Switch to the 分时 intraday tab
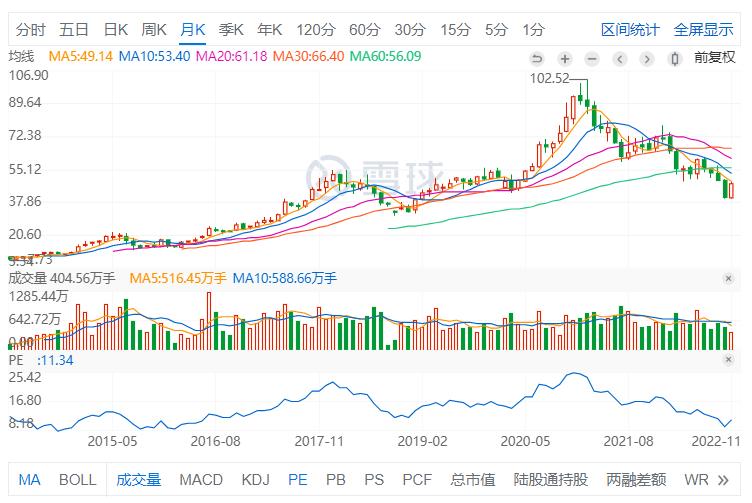752x503 pixels. coord(31,29)
